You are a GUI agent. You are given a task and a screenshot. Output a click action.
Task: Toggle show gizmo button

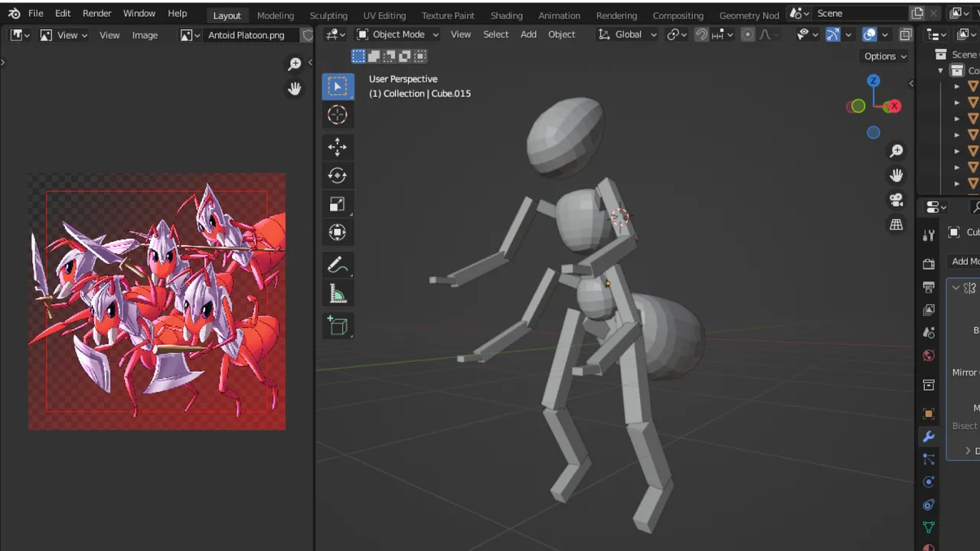tap(833, 34)
